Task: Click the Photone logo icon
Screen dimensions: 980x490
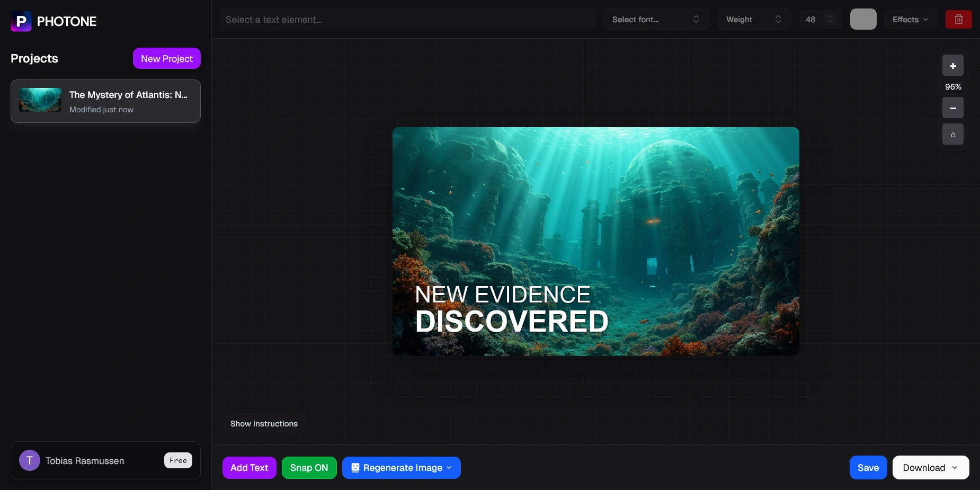Action: pyautogui.click(x=21, y=21)
